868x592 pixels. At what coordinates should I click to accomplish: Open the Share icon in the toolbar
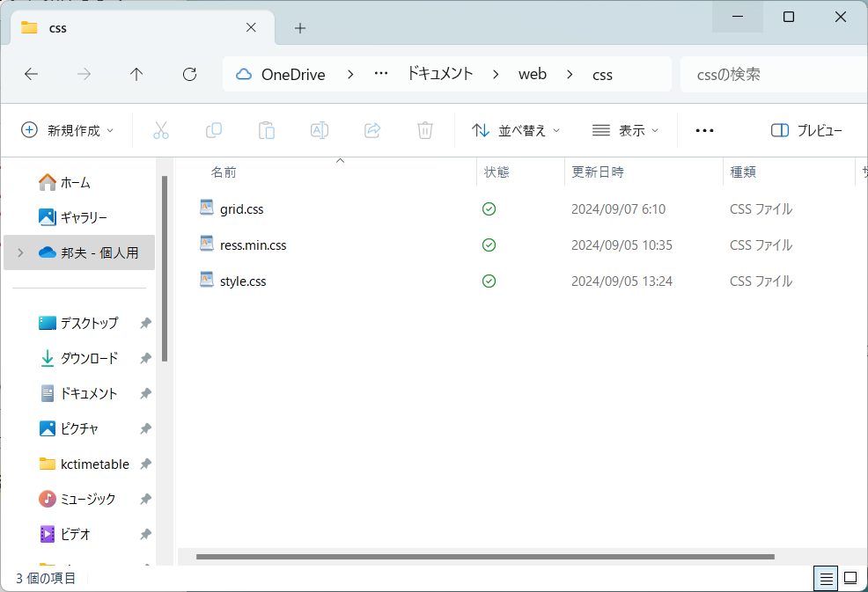point(371,129)
